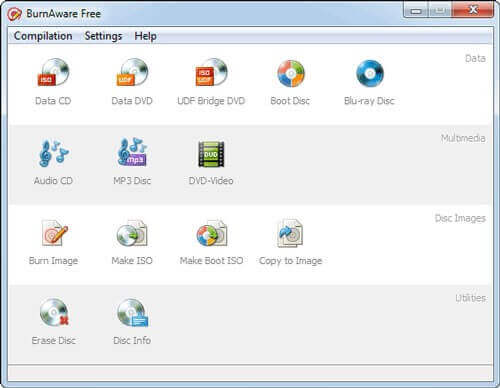Show Disc Info utility
The height and width of the screenshot is (388, 500).
(x=132, y=322)
